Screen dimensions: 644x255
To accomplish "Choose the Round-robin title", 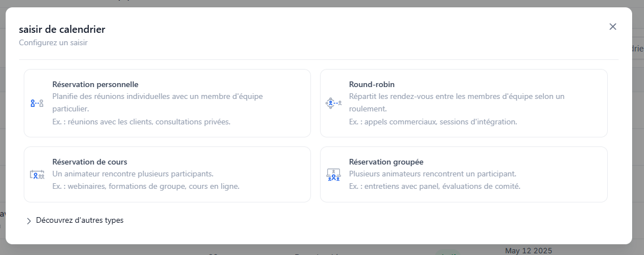I will click(x=371, y=85).
